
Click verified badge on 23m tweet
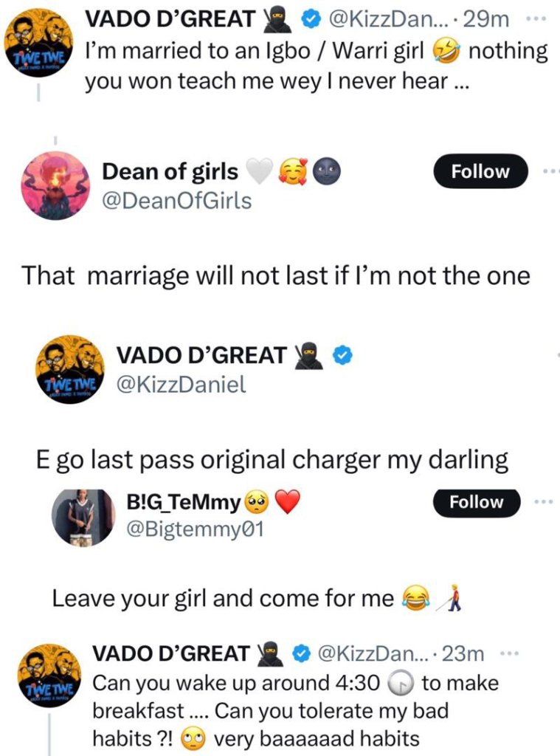click(x=301, y=653)
